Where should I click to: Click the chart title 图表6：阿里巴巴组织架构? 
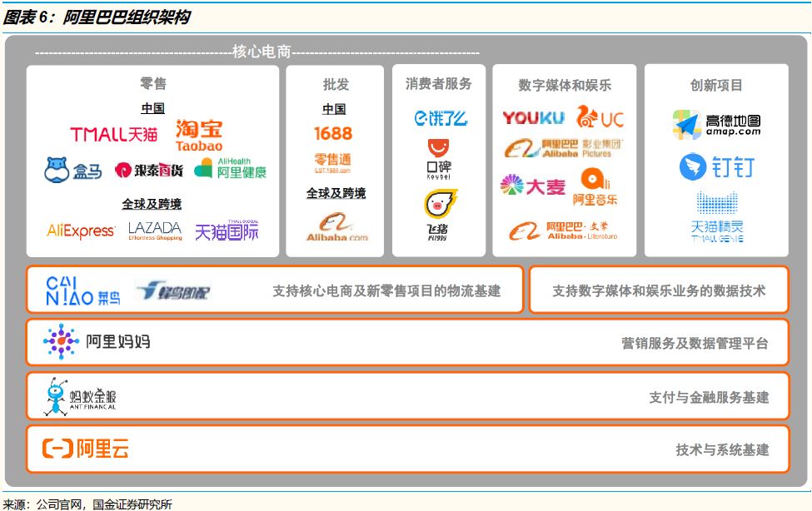point(97,17)
